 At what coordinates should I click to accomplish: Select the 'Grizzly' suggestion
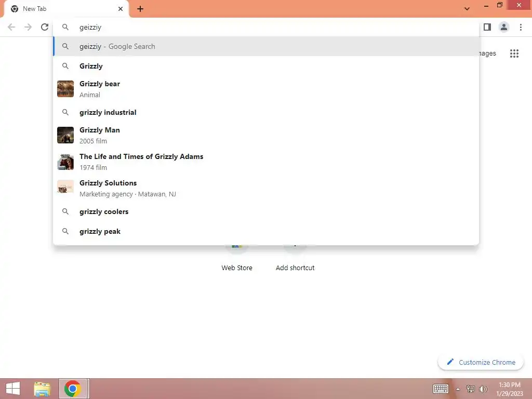coord(267,66)
